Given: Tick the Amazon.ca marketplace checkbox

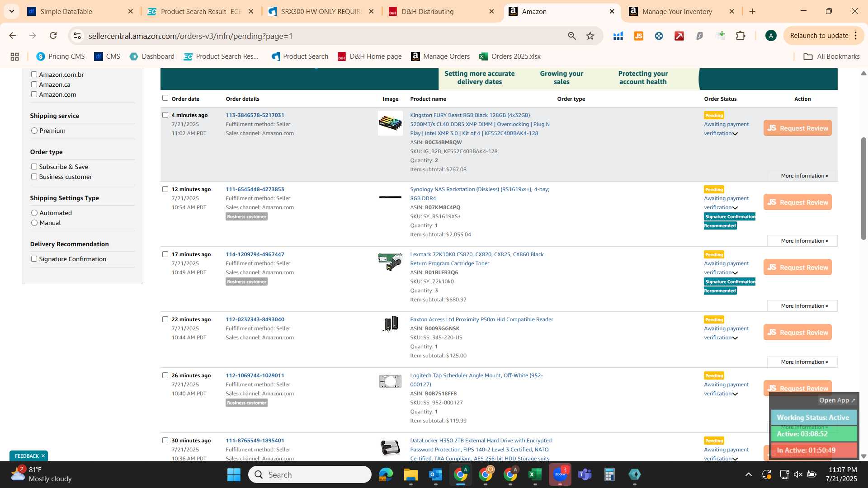Looking at the screenshot, I should [x=34, y=84].
